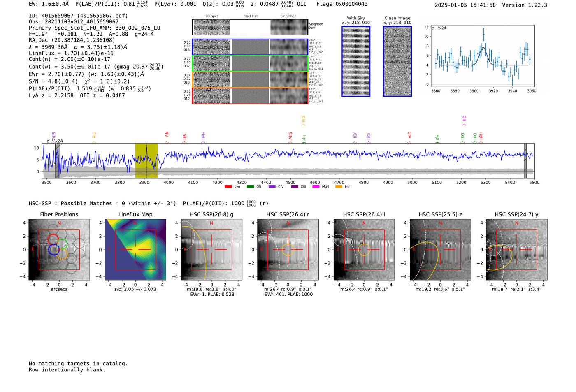Click the EWr: 1, PLAE: 0.528 caption

click(x=212, y=294)
